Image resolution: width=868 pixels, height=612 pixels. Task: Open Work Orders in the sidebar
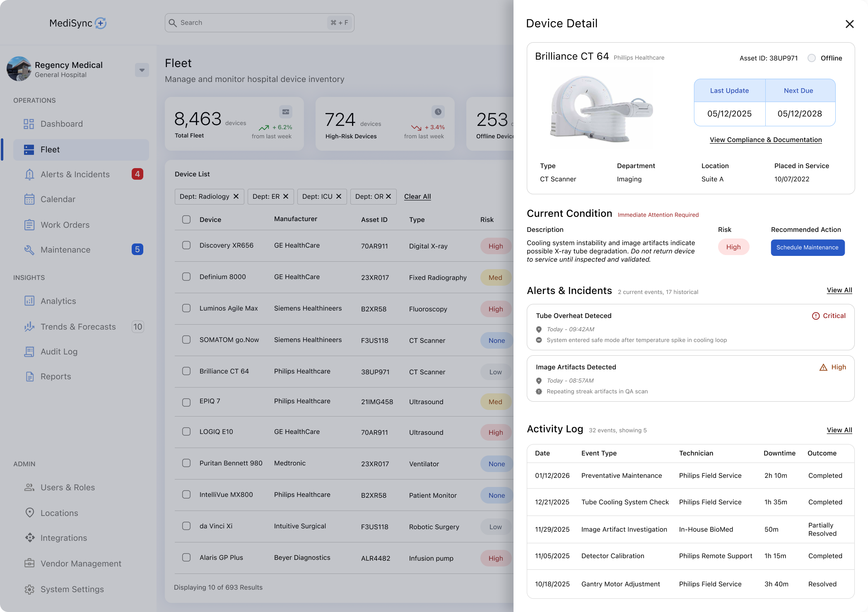pyautogui.click(x=65, y=225)
